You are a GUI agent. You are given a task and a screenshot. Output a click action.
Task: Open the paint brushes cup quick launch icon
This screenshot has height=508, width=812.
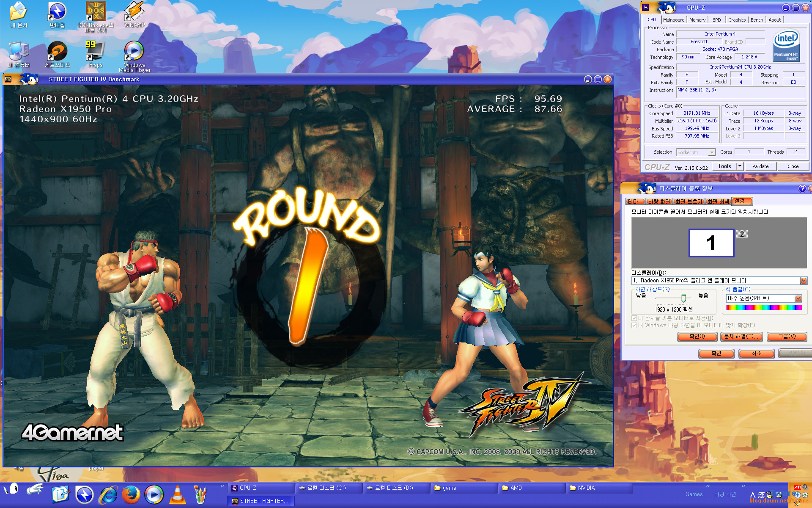tap(200, 494)
